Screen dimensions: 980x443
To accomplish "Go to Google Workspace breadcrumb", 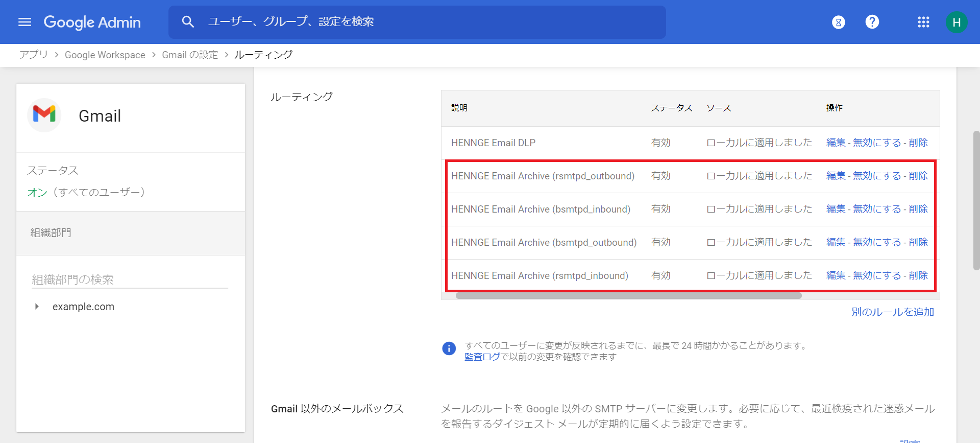I will pos(105,55).
